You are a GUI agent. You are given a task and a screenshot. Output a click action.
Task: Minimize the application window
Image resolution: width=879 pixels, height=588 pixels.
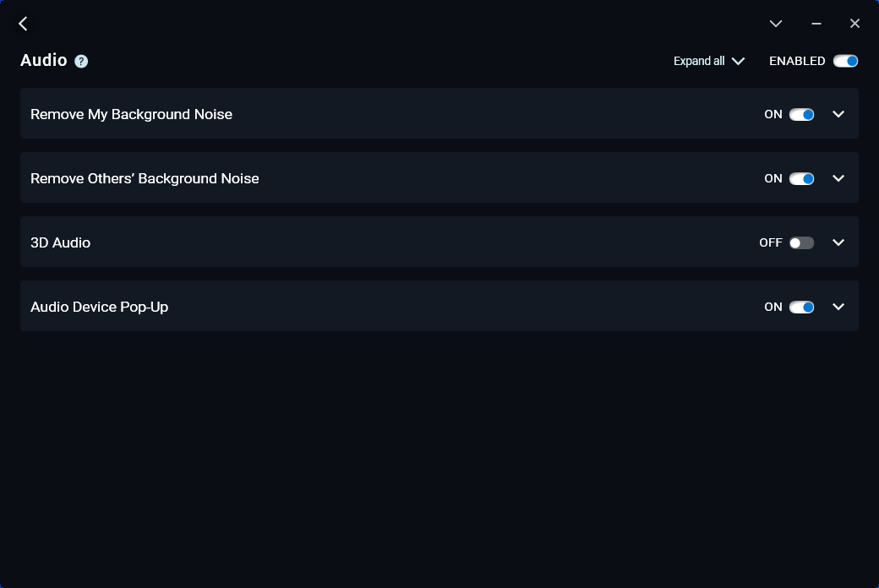(x=816, y=24)
